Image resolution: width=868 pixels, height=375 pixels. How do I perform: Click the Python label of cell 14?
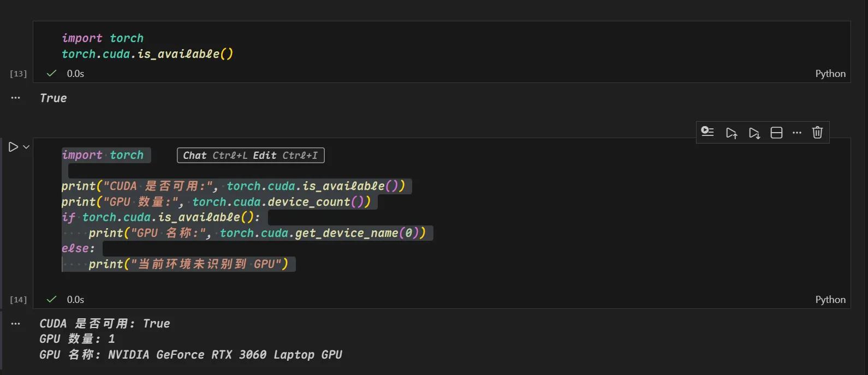coord(830,300)
